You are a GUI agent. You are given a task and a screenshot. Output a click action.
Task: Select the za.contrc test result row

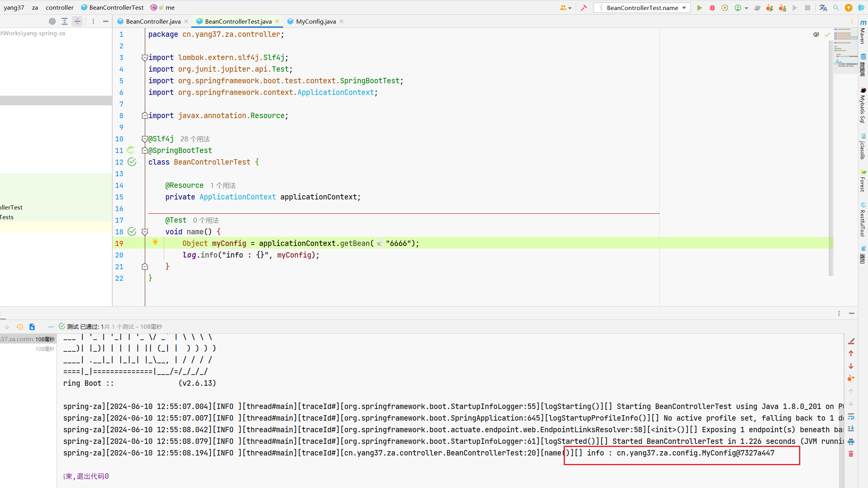(x=28, y=339)
